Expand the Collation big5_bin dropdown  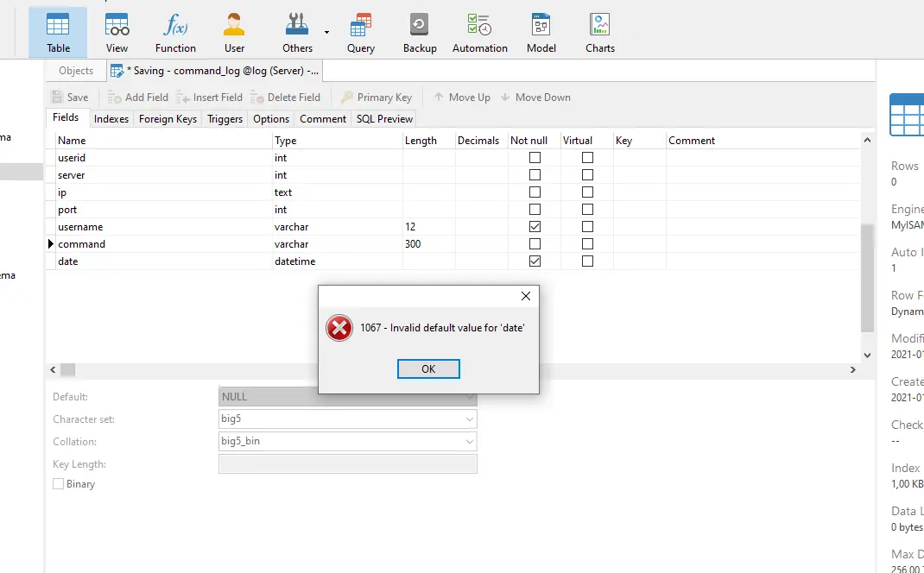[470, 442]
